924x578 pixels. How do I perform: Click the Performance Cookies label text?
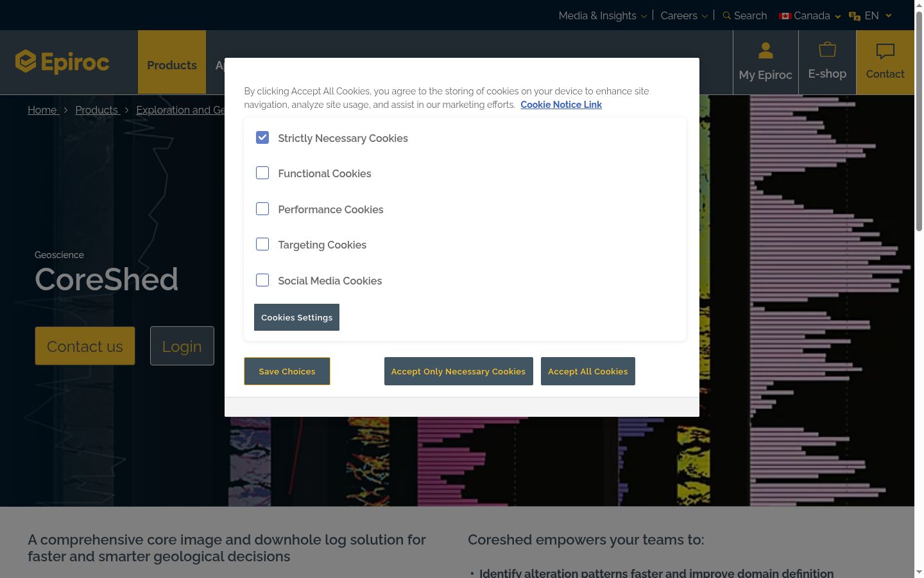330,209
